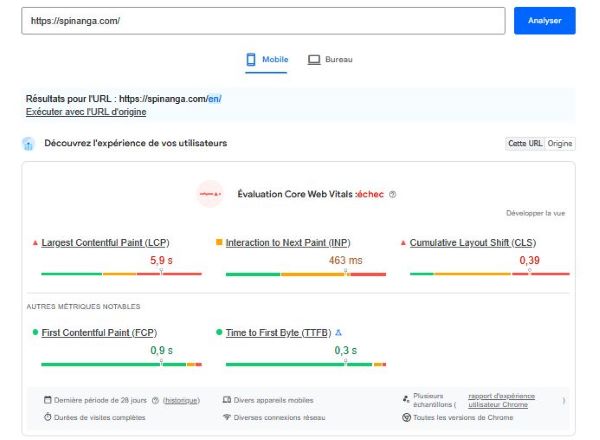Click help icon beside 28 jours period
Screen dimensions: 600x440
tap(155, 400)
